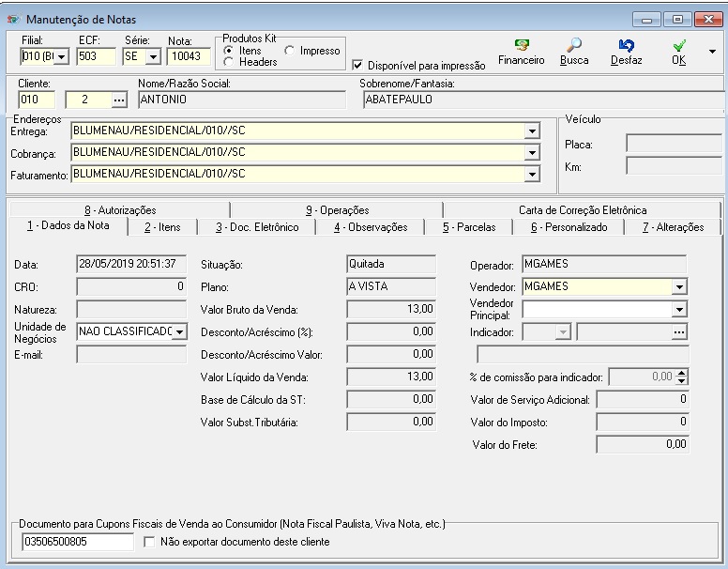Go to 6 - Personalizado tab

(x=569, y=227)
